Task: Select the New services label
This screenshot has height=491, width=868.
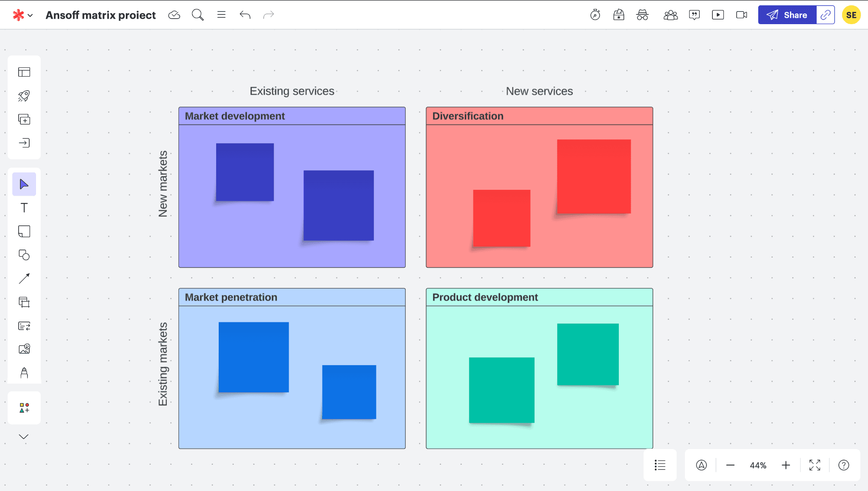Action: [539, 91]
